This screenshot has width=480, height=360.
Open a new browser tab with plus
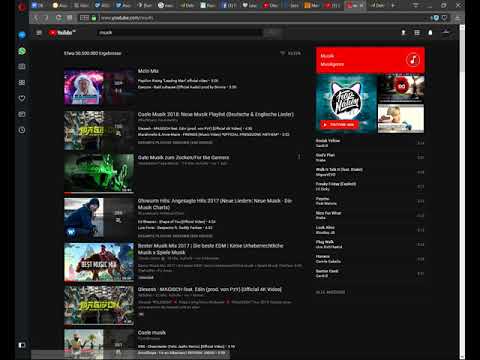(393, 5)
